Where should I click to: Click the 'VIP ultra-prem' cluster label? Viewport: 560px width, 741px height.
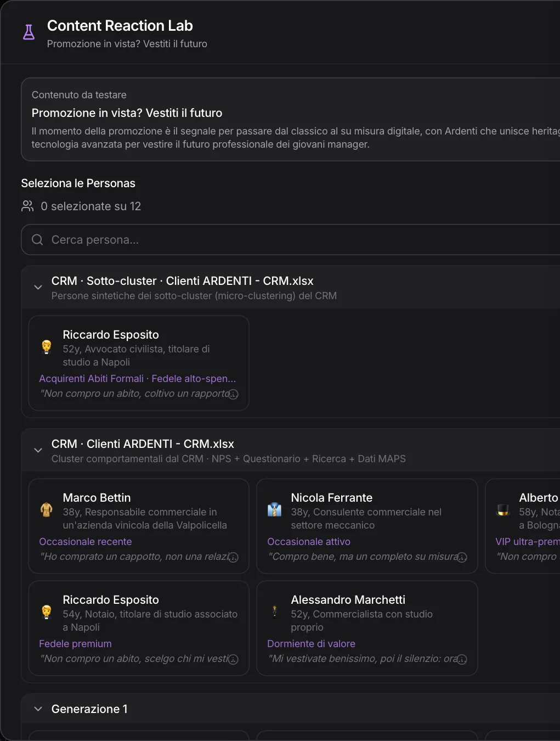pyautogui.click(x=528, y=541)
